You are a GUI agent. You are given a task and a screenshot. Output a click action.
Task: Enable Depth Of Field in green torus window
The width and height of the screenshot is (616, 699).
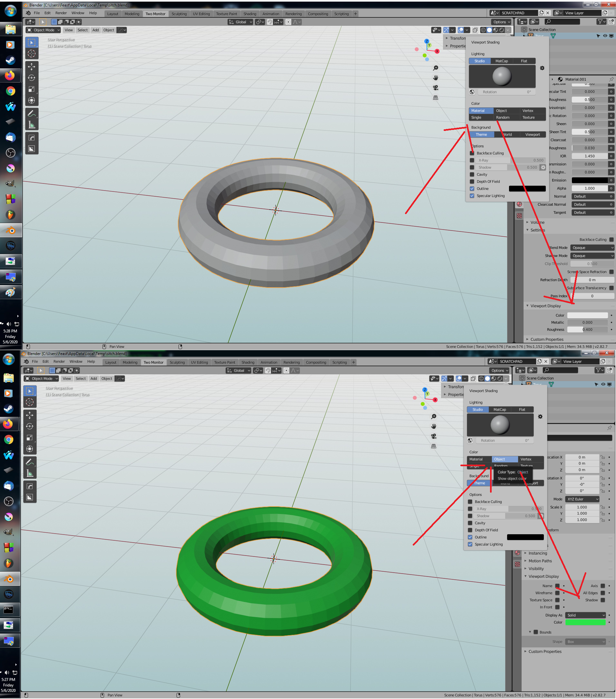click(470, 530)
